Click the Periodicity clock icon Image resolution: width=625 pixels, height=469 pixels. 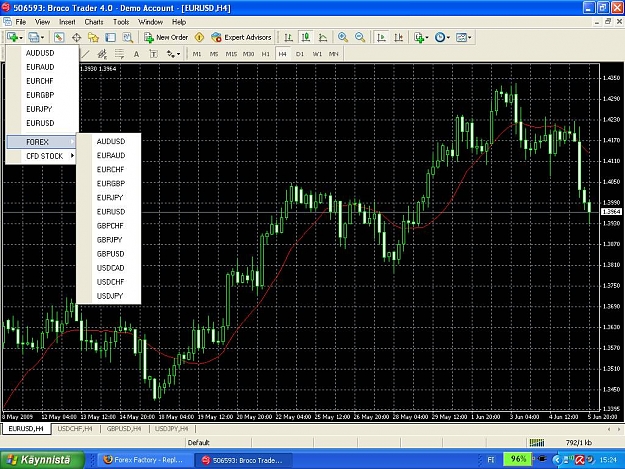pyautogui.click(x=440, y=37)
